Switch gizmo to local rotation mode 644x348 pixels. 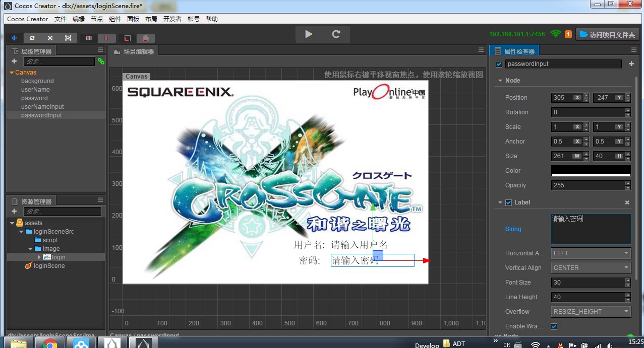127,38
